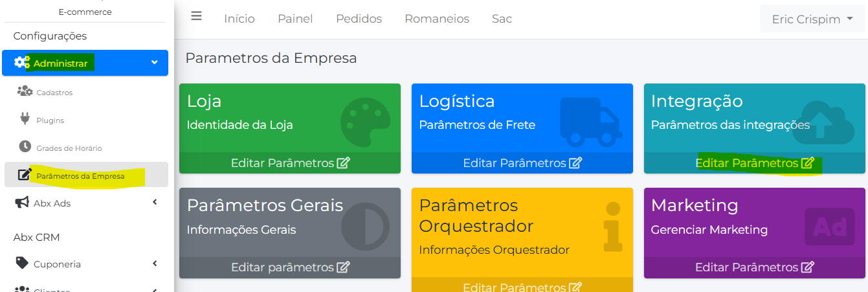Go to the Pedidos nav item

[359, 19]
